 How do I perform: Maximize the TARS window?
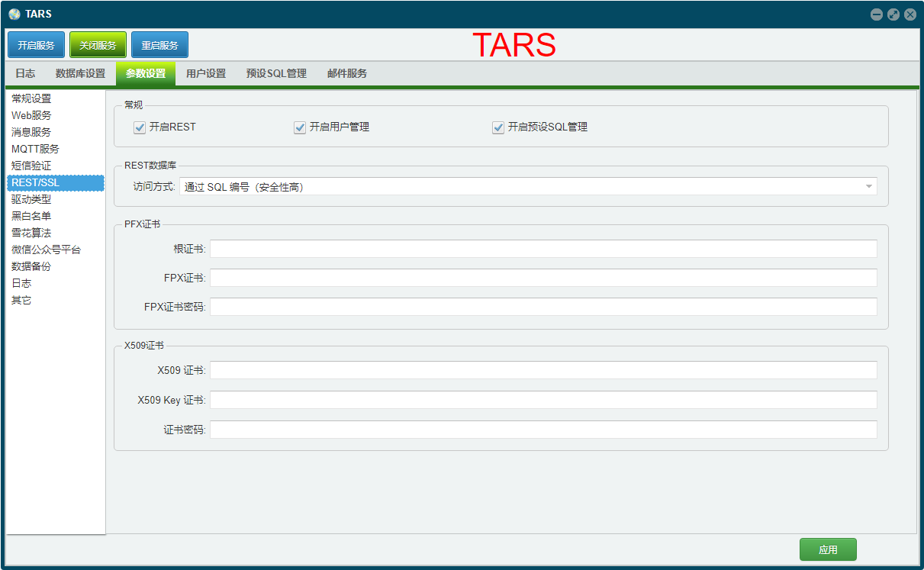point(893,14)
